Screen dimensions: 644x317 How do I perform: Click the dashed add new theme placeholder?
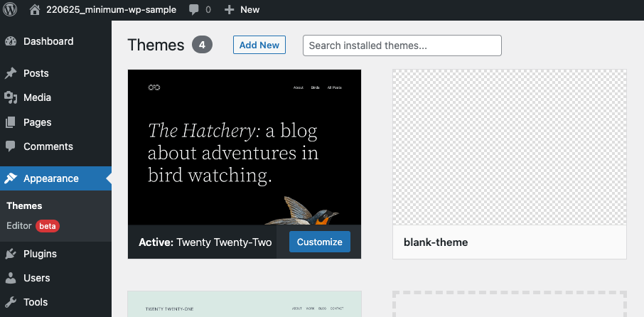pos(509,304)
